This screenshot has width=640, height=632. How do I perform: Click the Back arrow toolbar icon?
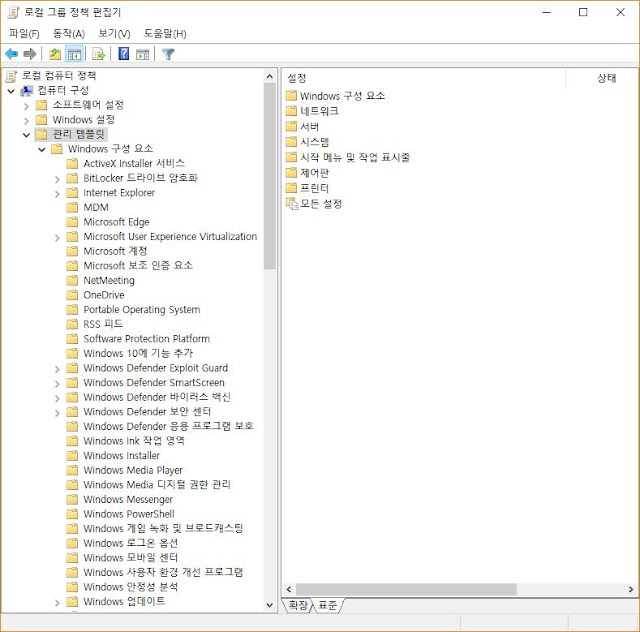coord(11,54)
